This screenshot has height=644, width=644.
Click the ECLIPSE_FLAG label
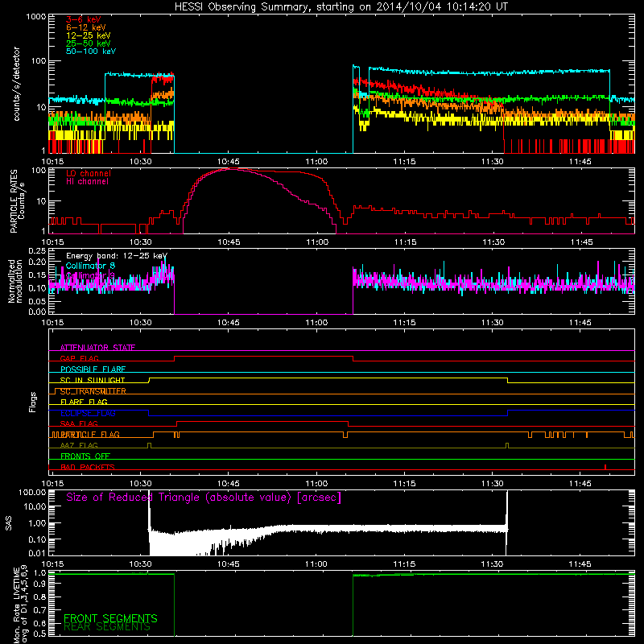click(88, 413)
